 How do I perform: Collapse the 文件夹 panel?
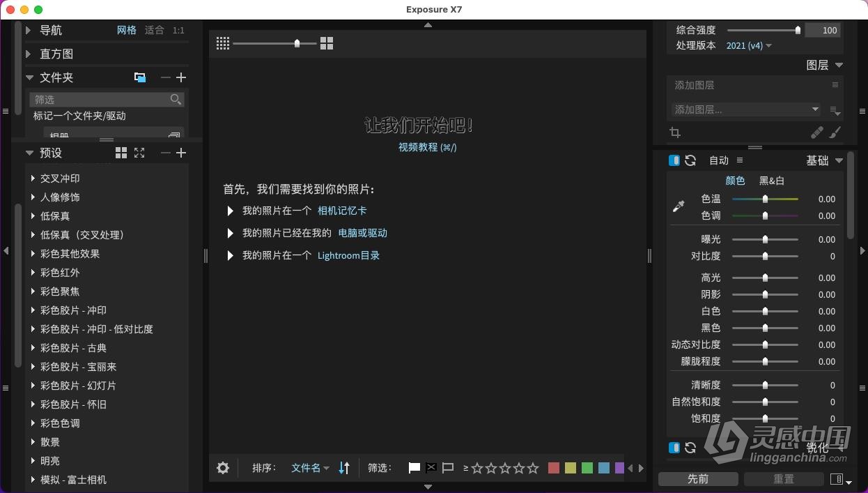(x=29, y=77)
